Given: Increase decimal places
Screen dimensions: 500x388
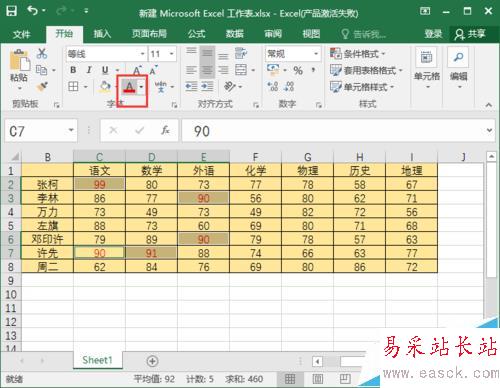Looking at the screenshot, I should tap(273, 87).
